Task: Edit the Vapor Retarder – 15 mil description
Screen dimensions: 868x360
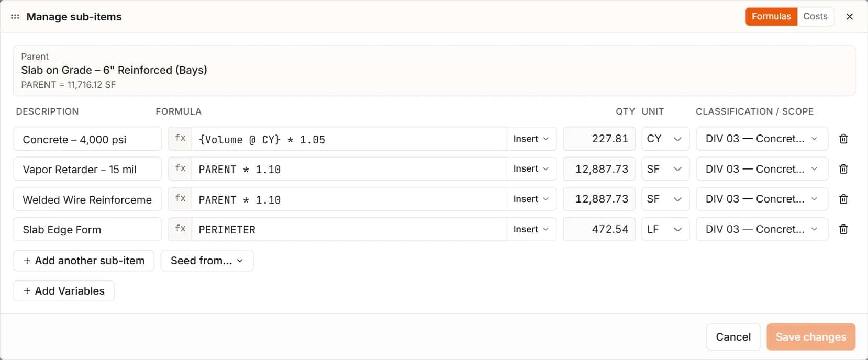Action: click(x=87, y=169)
